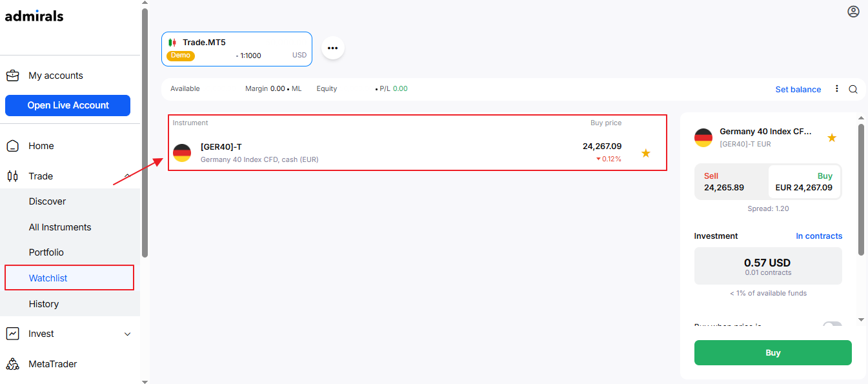
Task: Click the Instrument column header
Action: (x=190, y=123)
